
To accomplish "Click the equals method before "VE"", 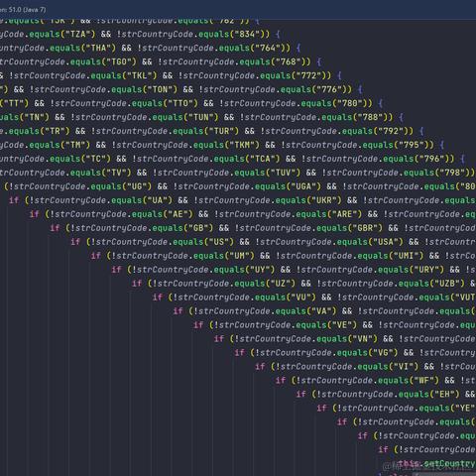I will (310, 325).
